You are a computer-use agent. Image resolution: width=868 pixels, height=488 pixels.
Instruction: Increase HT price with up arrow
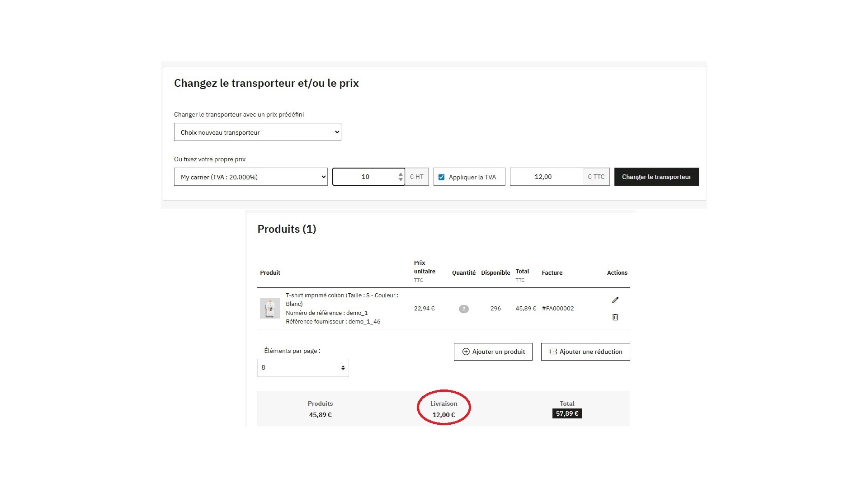click(x=401, y=174)
